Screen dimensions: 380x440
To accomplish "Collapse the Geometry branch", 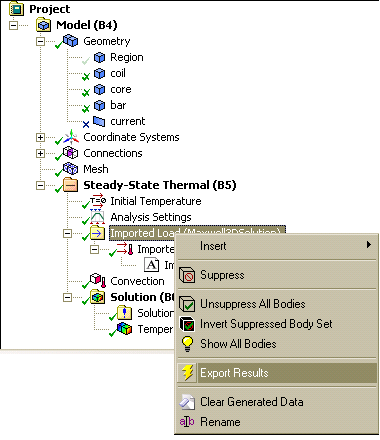I will click(x=40, y=41).
